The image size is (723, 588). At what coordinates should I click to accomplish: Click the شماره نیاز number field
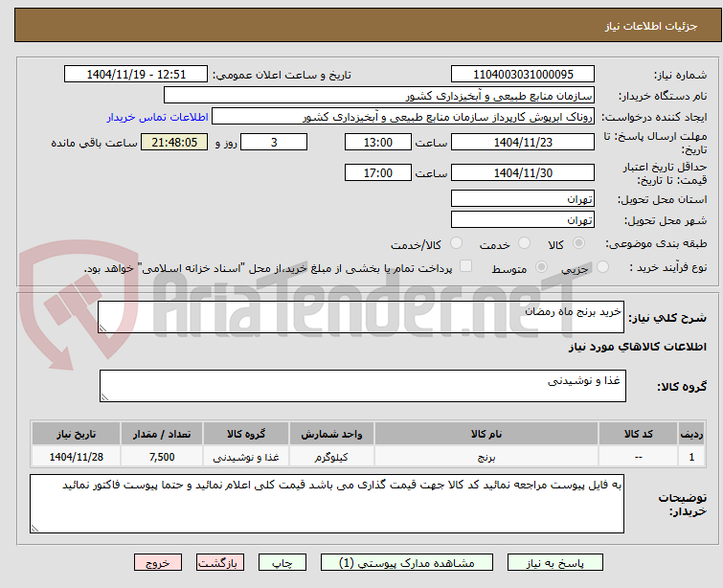point(523,75)
